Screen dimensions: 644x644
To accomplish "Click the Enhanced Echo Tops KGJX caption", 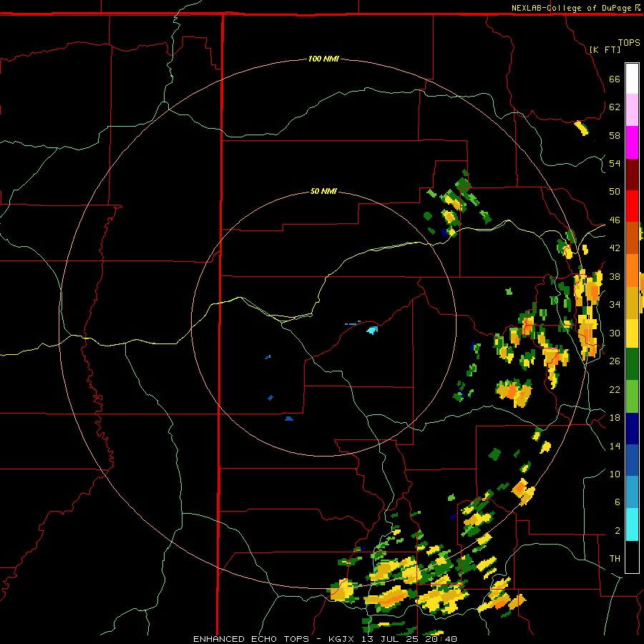I will click(325, 639).
